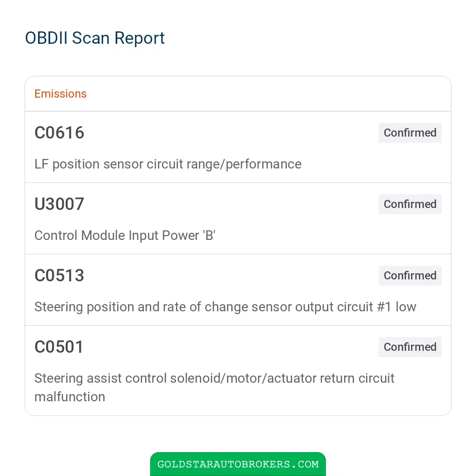Select the Emissions section header

coord(60,94)
